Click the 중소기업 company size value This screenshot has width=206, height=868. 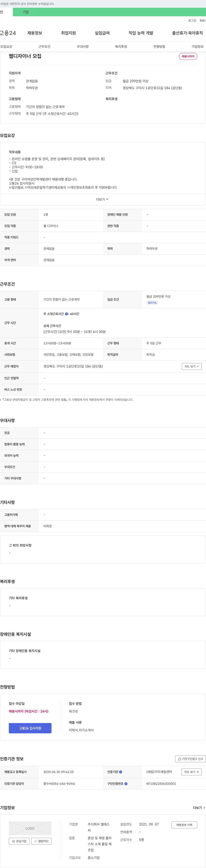click(x=94, y=858)
